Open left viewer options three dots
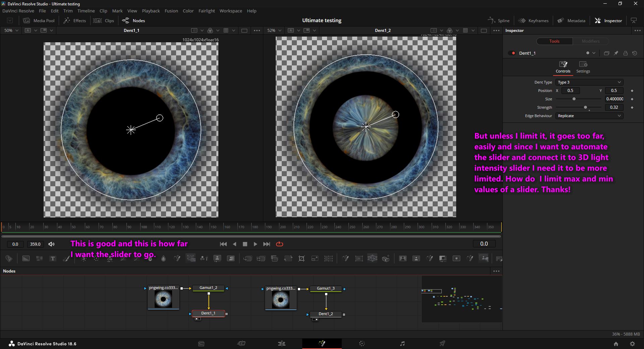The image size is (644, 349). [x=257, y=30]
